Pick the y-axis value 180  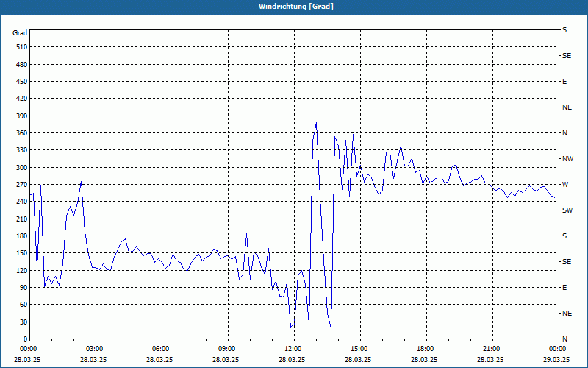tap(22, 236)
